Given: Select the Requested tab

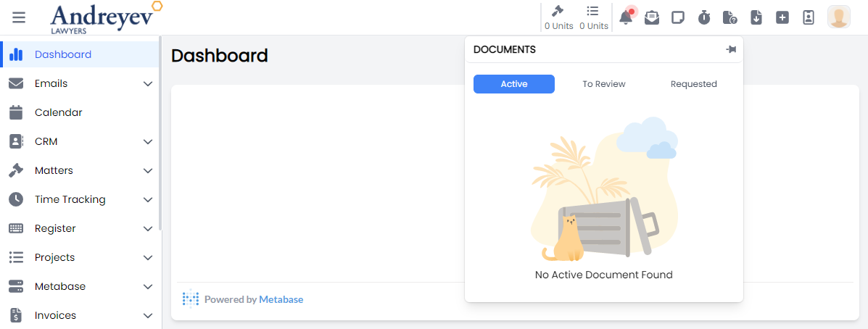Looking at the screenshot, I should 693,84.
